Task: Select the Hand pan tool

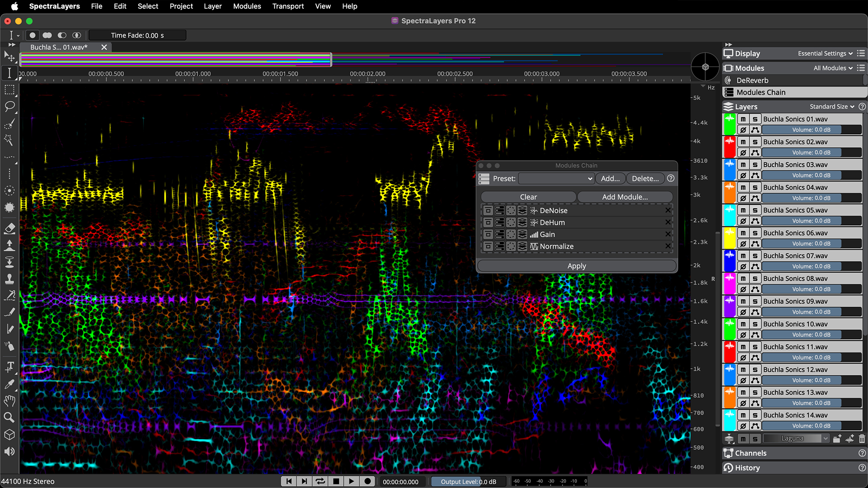Action: [x=9, y=400]
